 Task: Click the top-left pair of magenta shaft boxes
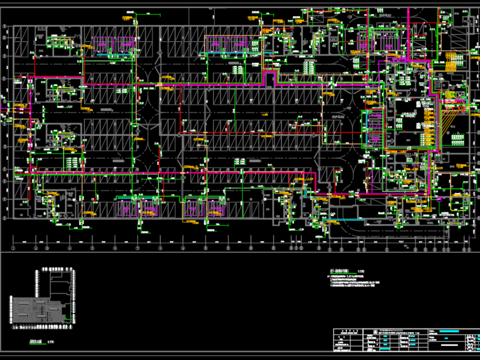tap(114, 45)
